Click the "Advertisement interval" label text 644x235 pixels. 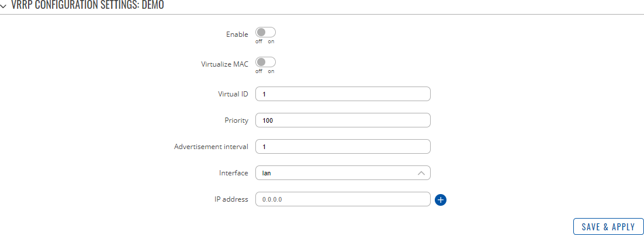(211, 147)
